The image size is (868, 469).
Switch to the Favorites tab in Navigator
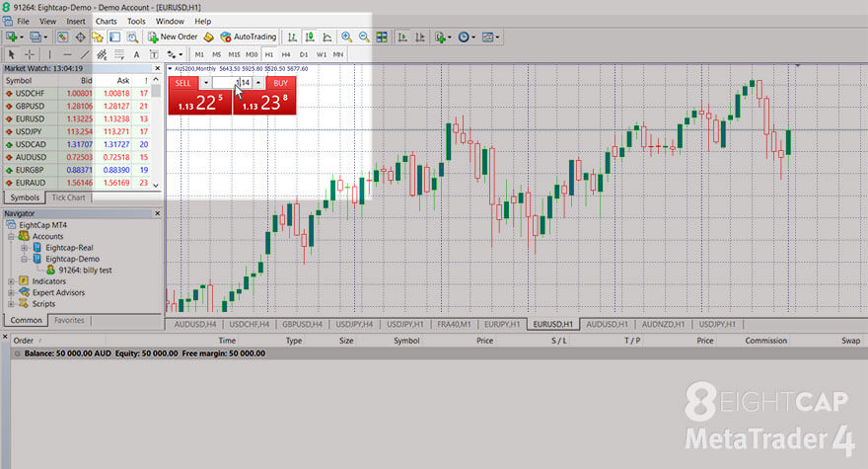point(69,320)
